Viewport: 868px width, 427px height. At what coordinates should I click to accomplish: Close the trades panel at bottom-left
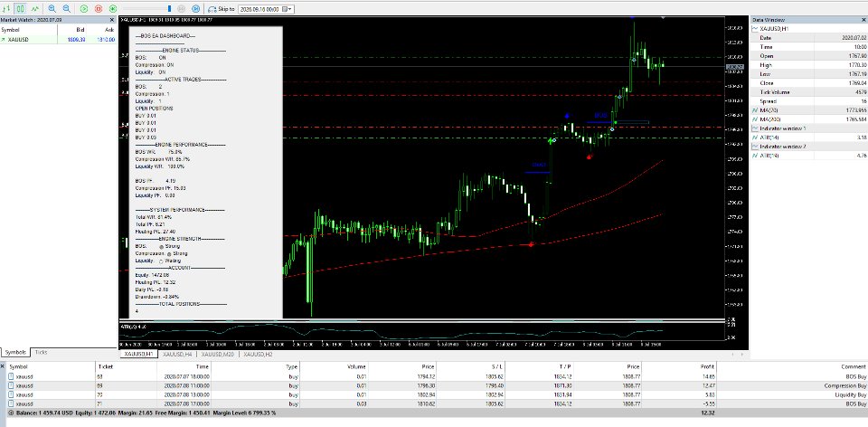click(x=3, y=366)
